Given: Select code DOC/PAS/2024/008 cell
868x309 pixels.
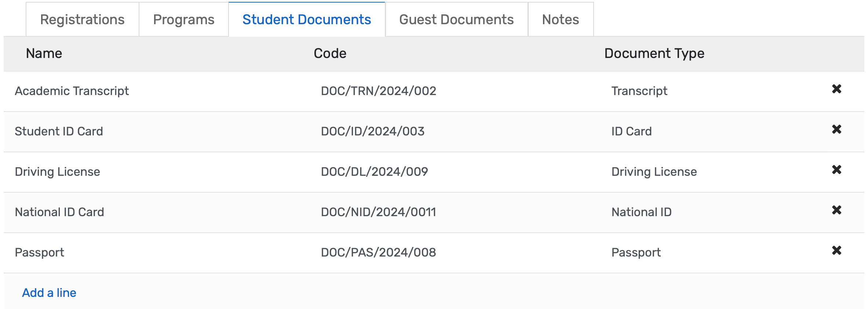Looking at the screenshot, I should 378,252.
